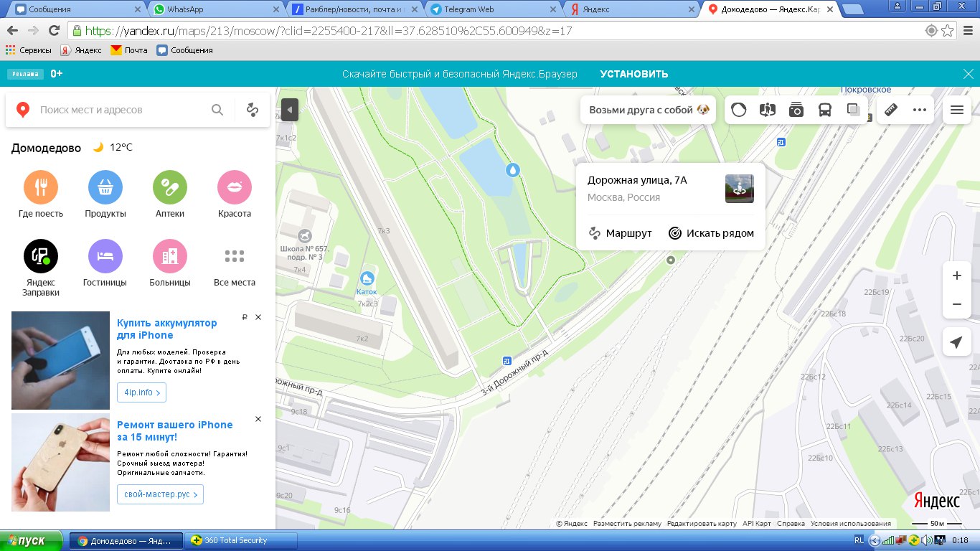Click the 'свой-мастер.рус' ad button
Image resolution: width=980 pixels, height=551 pixels.
click(160, 494)
